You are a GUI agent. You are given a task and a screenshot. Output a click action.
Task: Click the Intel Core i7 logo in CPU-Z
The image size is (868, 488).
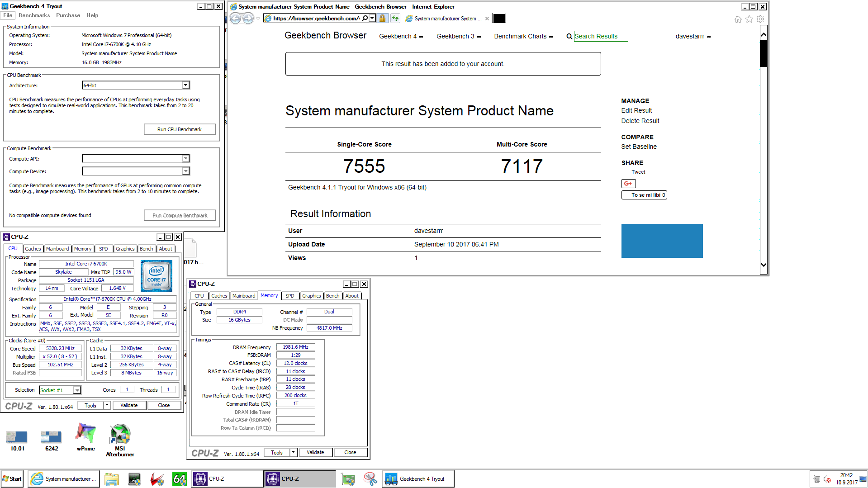(x=157, y=275)
